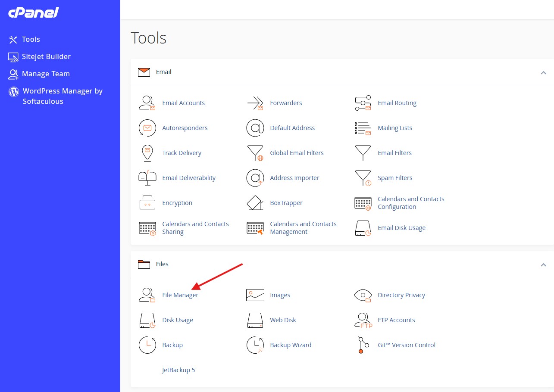The image size is (554, 392).
Task: Click the Backup Wizard icon
Action: (255, 345)
